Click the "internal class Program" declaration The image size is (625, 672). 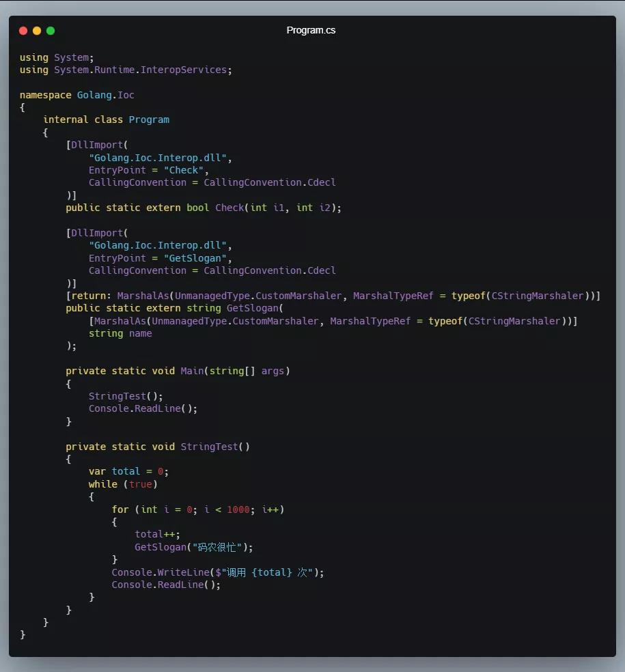pyautogui.click(x=107, y=120)
